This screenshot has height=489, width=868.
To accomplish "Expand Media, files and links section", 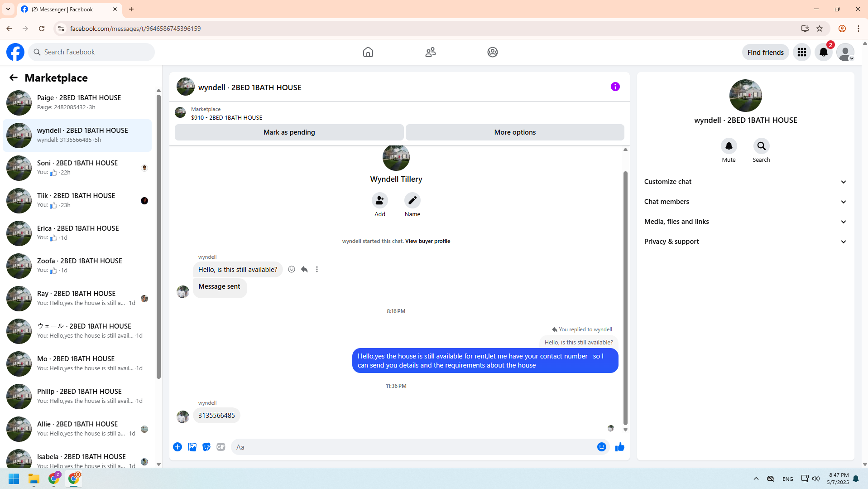I will click(745, 222).
